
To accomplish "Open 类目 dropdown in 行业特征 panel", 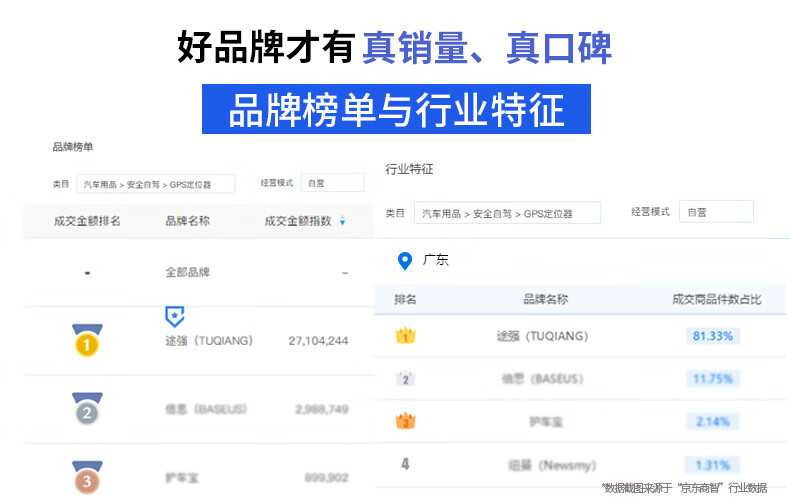I will (x=508, y=213).
